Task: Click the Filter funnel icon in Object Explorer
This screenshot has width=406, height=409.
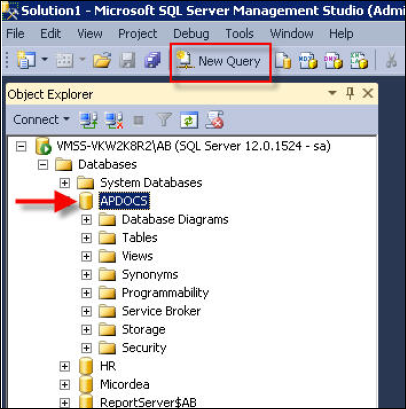Action: coord(164,120)
